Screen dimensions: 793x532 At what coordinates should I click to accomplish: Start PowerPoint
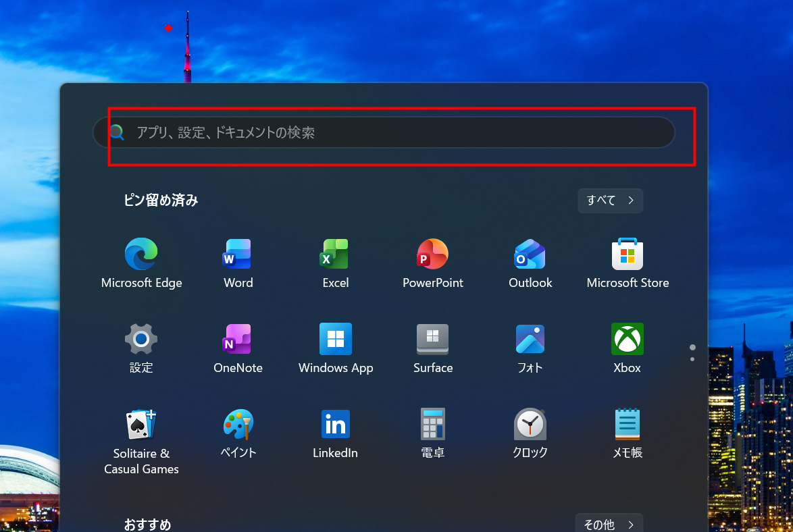[x=432, y=263]
